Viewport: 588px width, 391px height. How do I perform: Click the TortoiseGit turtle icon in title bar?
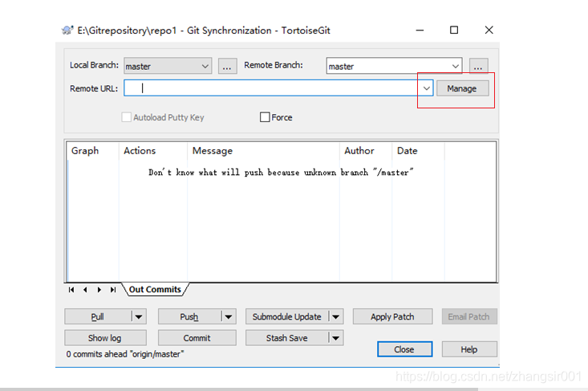coord(67,31)
